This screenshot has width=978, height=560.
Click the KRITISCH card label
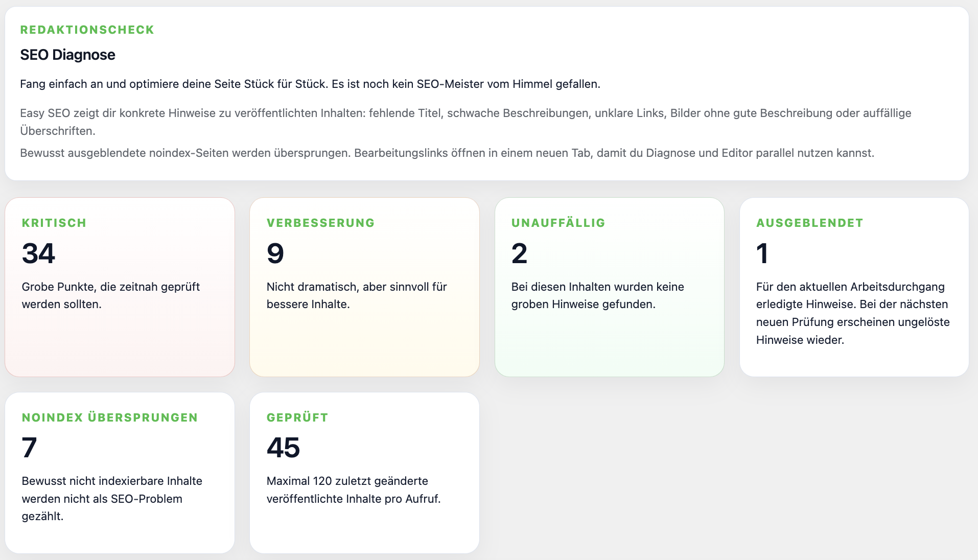tap(54, 223)
